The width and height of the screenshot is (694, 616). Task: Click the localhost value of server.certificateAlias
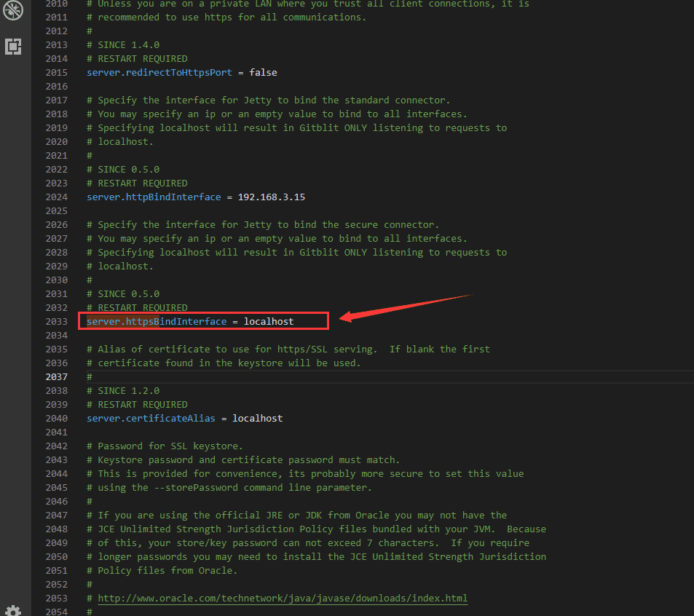click(256, 418)
